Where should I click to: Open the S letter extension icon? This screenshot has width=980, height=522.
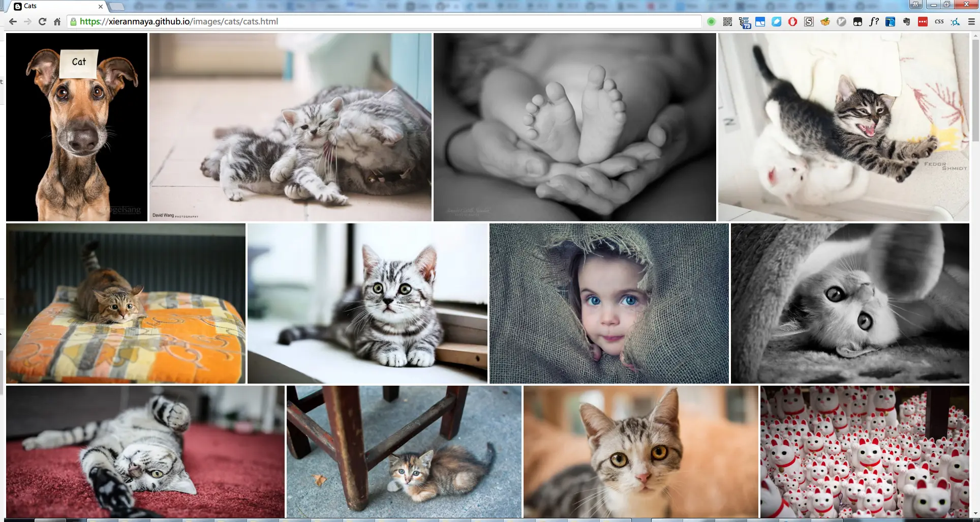tap(809, 22)
